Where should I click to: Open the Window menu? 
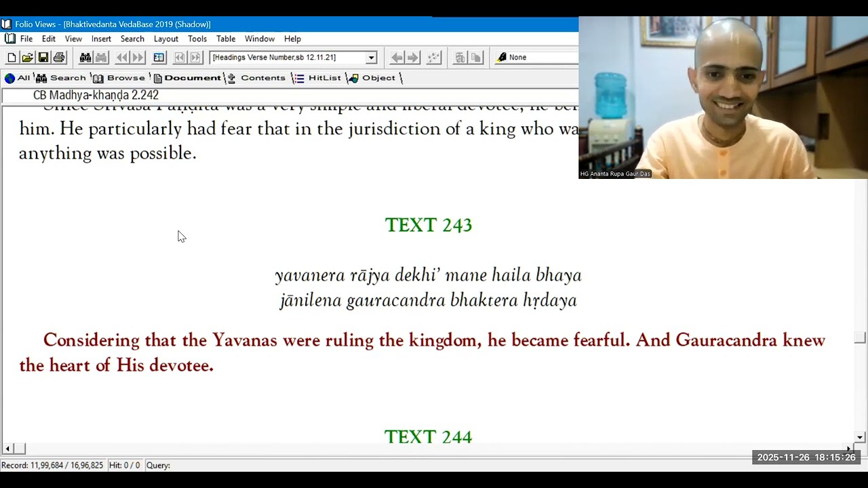pyautogui.click(x=259, y=39)
